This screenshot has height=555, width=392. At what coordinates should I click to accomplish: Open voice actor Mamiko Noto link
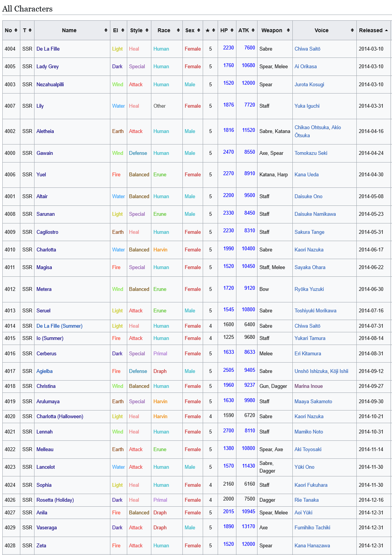click(x=309, y=432)
